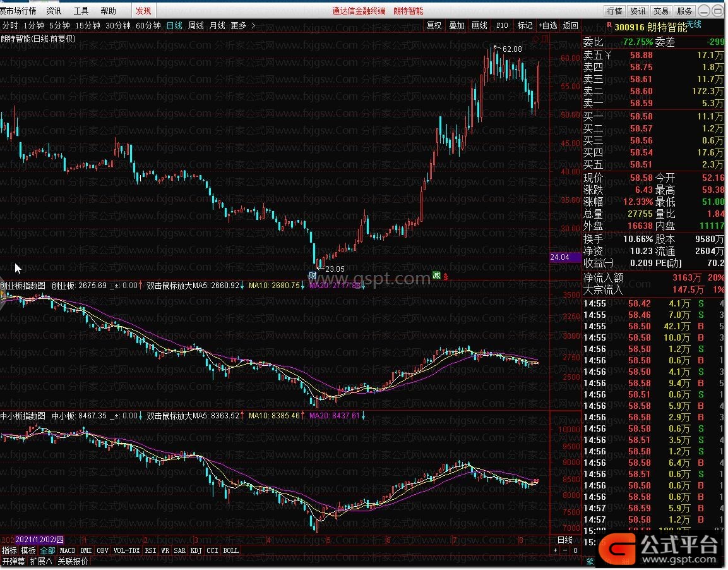Open the 工具 menu

(x=81, y=11)
